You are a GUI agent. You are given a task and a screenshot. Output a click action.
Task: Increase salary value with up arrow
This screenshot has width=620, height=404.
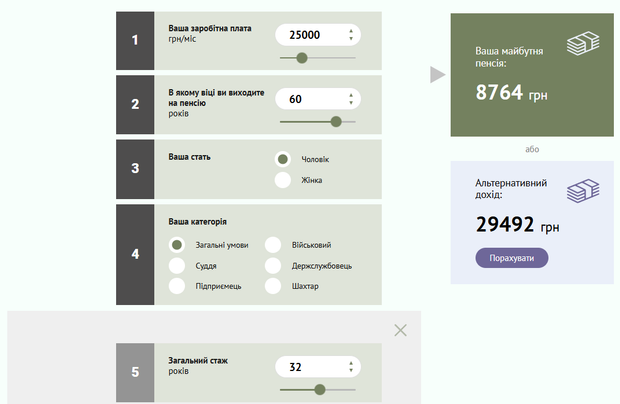click(350, 30)
